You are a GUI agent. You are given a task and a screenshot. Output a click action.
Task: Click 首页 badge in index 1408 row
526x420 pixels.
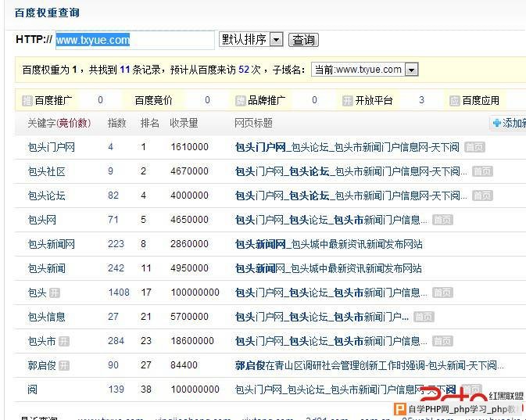(442, 293)
